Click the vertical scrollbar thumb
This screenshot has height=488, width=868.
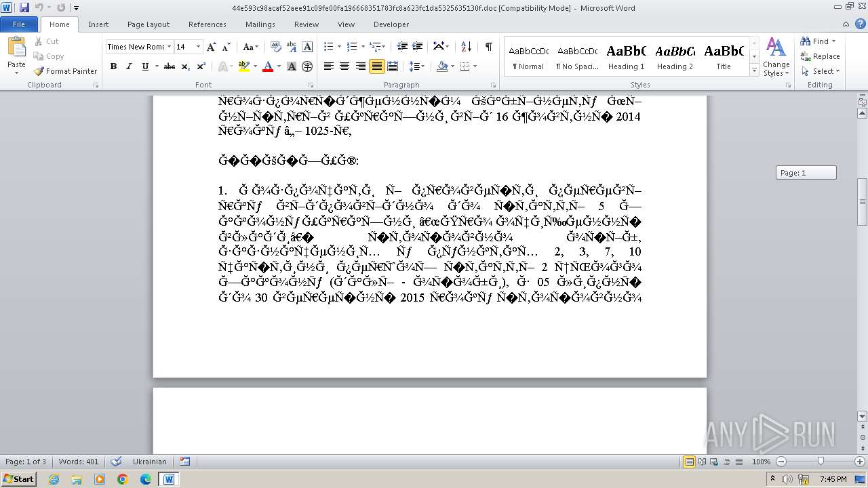(863, 202)
